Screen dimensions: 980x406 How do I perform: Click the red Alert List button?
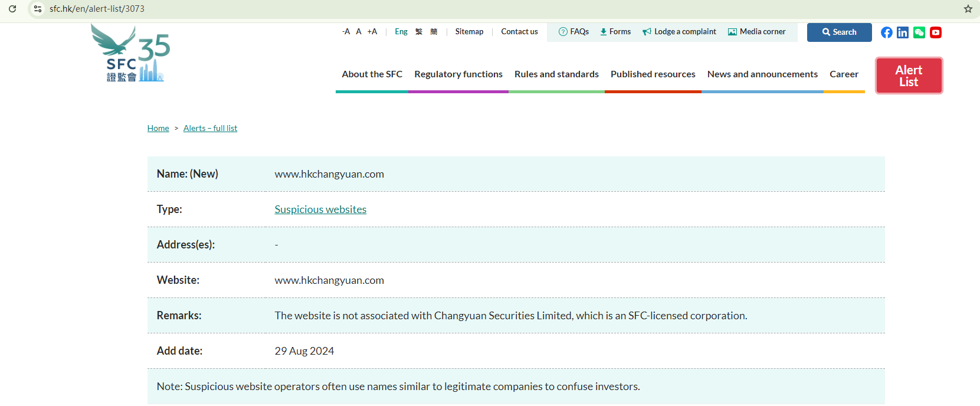[x=909, y=76]
